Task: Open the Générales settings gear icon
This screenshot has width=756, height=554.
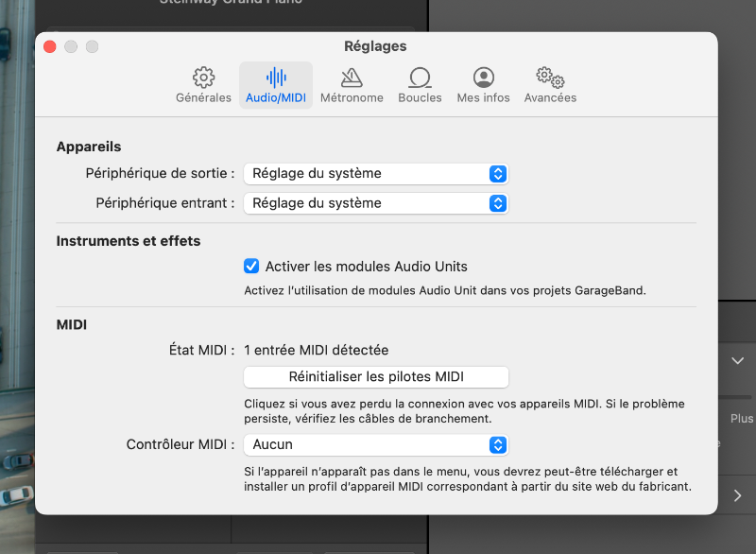Action: coord(203,78)
